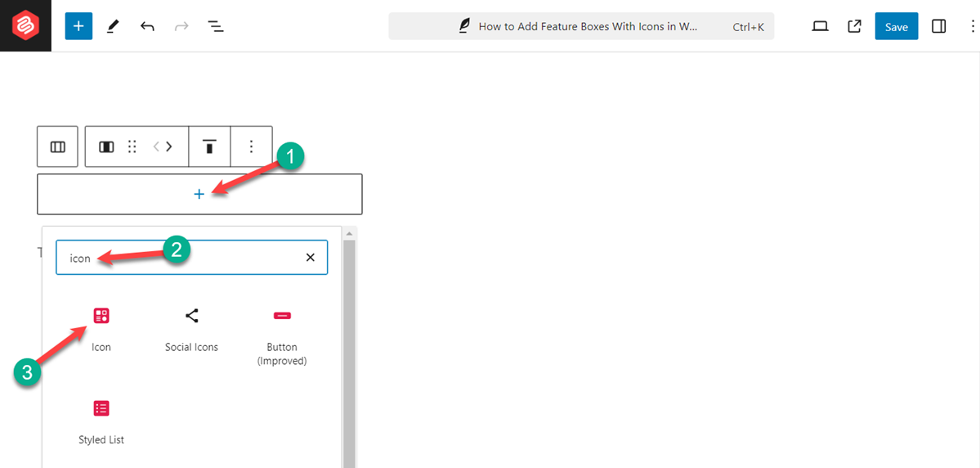Screen dimensions: 980x468
Task: Choose the Social Icons block
Action: point(191,328)
